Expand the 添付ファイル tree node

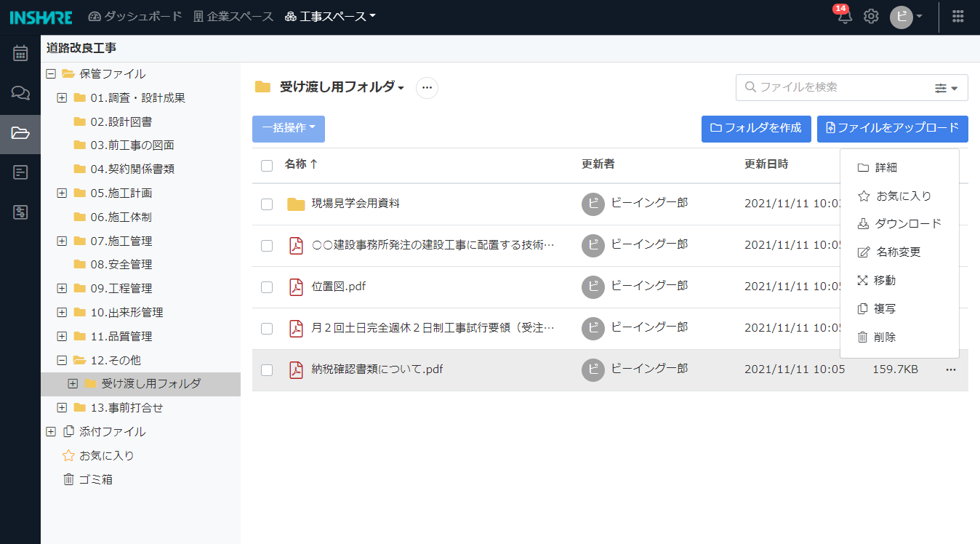click(x=51, y=431)
